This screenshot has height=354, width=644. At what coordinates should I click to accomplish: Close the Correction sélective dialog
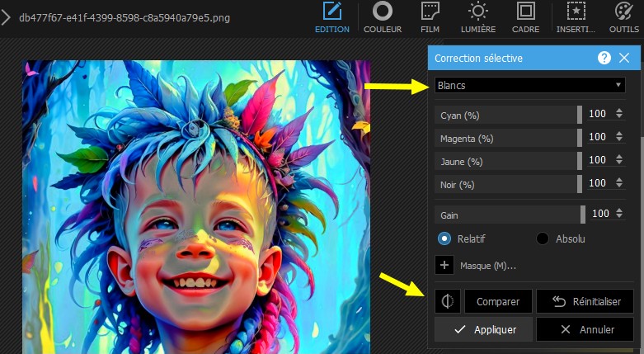(624, 58)
